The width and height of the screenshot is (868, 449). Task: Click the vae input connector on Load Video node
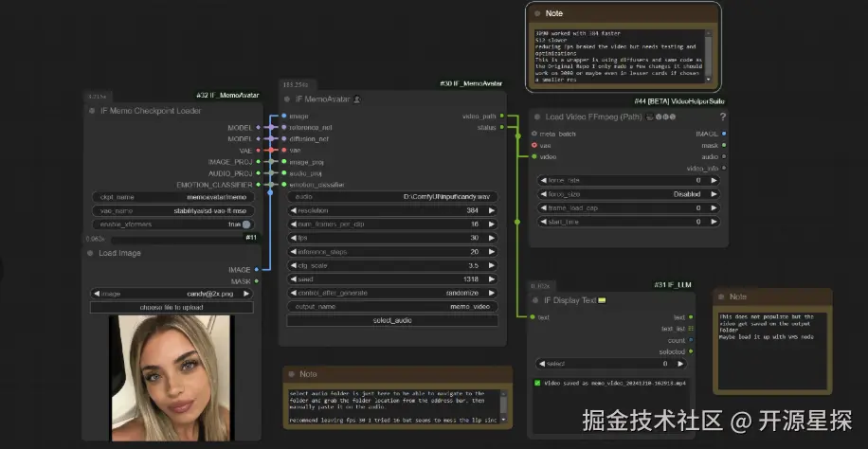pos(534,145)
